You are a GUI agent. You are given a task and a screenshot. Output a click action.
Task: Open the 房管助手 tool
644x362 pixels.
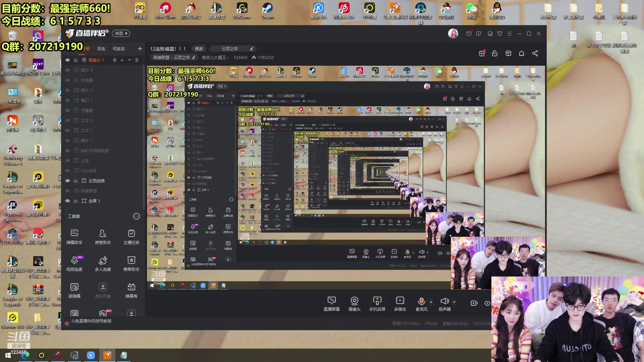pos(103,237)
